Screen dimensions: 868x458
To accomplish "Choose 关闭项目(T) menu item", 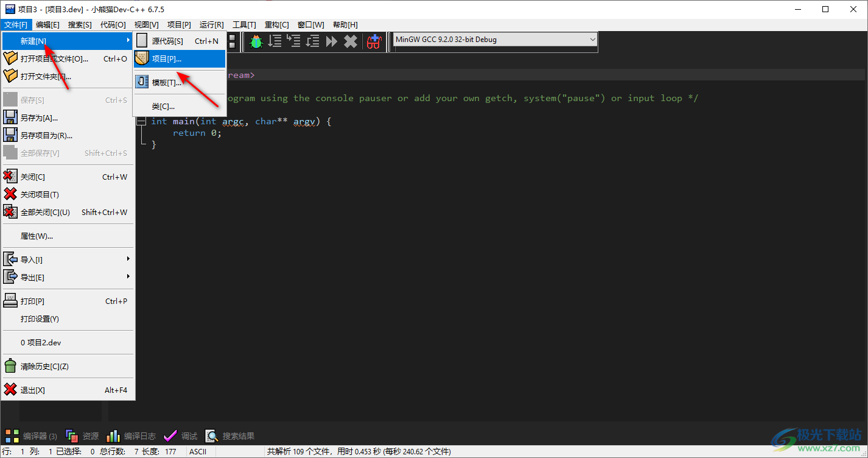I will click(68, 194).
